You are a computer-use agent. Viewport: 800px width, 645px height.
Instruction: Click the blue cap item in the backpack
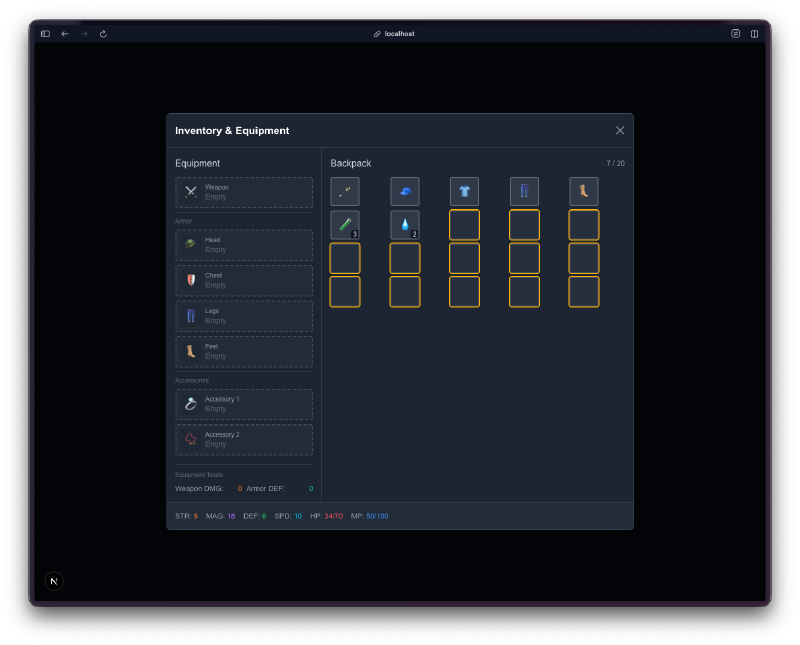[405, 191]
